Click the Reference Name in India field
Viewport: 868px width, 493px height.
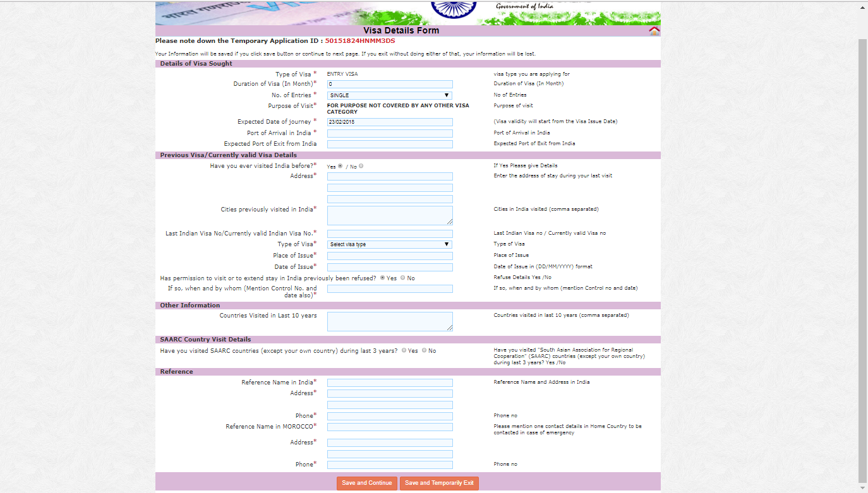click(x=389, y=383)
